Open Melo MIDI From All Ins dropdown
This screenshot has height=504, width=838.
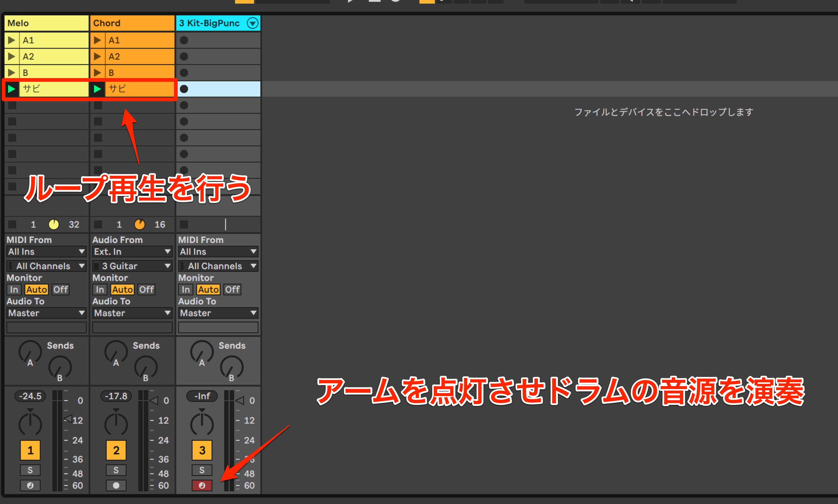(46, 252)
